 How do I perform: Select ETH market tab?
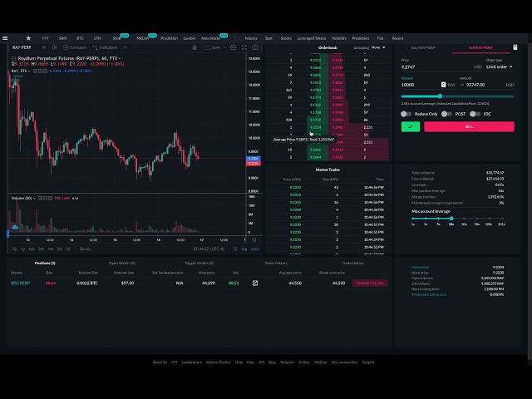pyautogui.click(x=97, y=38)
